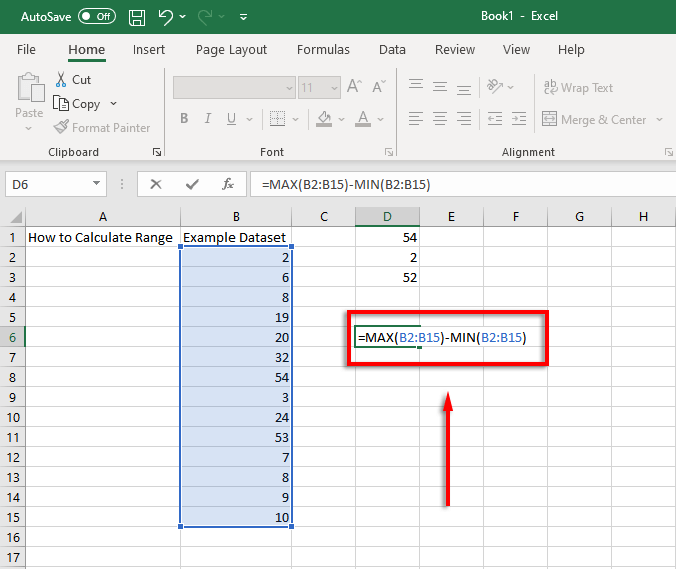
Task: Open the font size dropdown
Action: pyautogui.click(x=334, y=88)
